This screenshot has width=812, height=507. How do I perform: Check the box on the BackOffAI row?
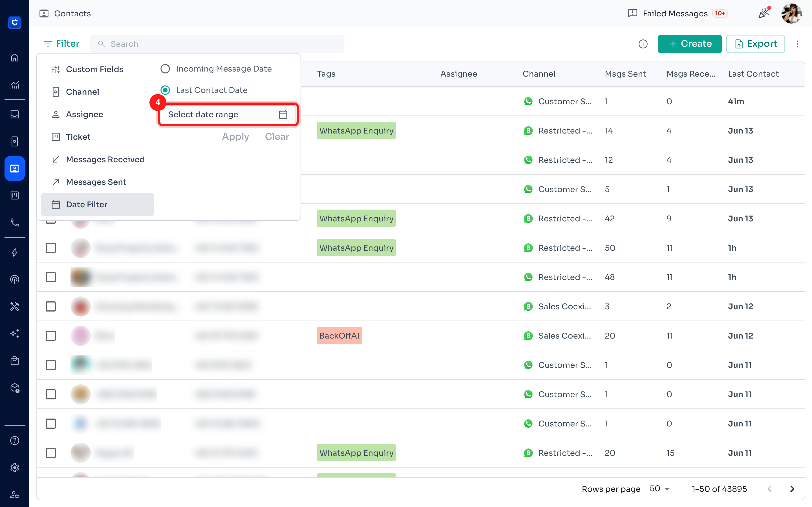click(51, 336)
